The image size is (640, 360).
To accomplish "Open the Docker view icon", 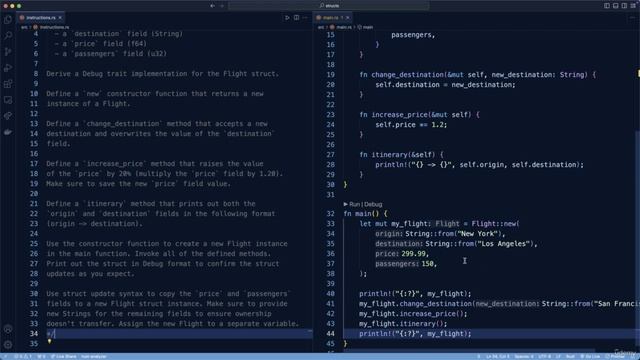I will coord(8,132).
